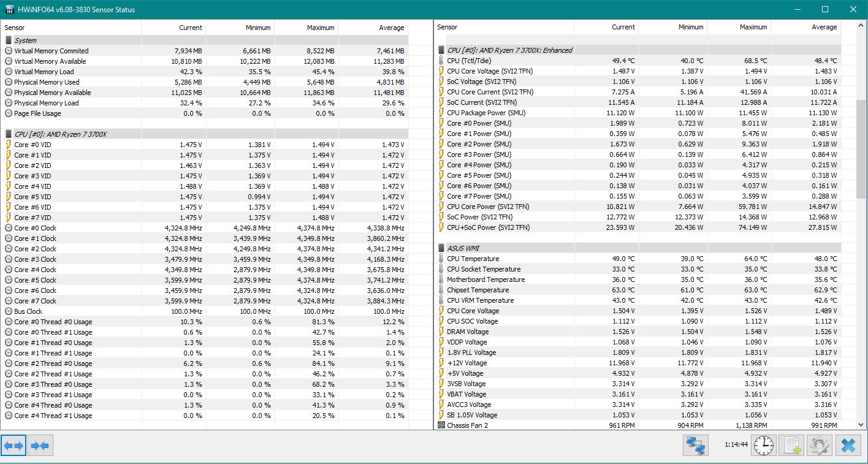This screenshot has height=464, width=868.
Task: Click thermometer icon beside CPU VRM Temperature
Action: pos(441,300)
